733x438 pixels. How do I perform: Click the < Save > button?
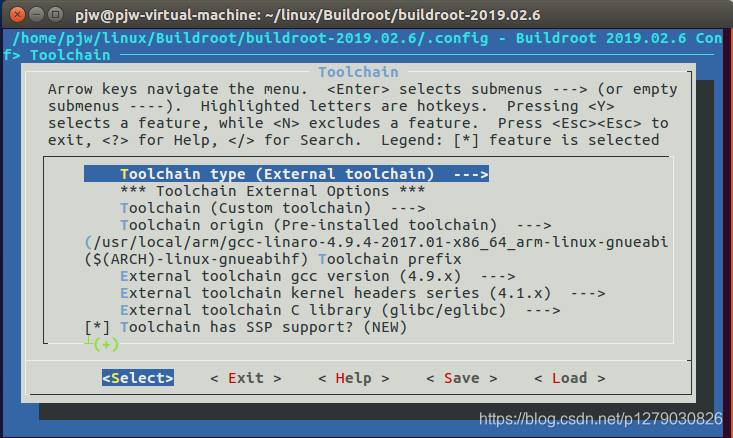[462, 378]
